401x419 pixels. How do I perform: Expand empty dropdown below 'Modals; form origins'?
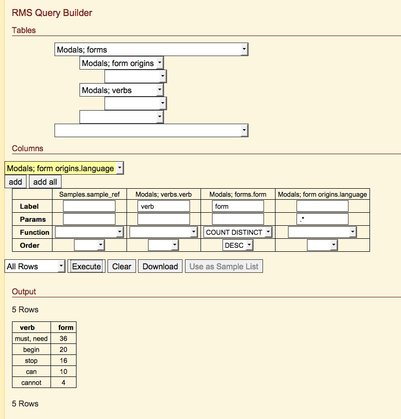pyautogui.click(x=135, y=76)
